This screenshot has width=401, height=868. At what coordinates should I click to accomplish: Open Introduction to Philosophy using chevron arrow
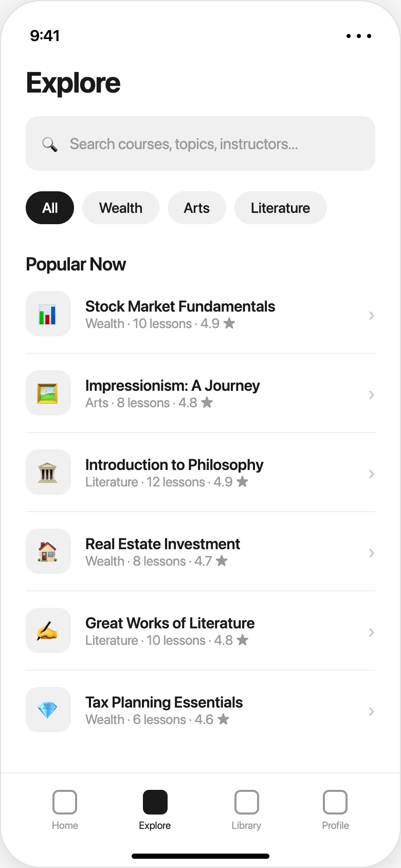click(x=371, y=474)
